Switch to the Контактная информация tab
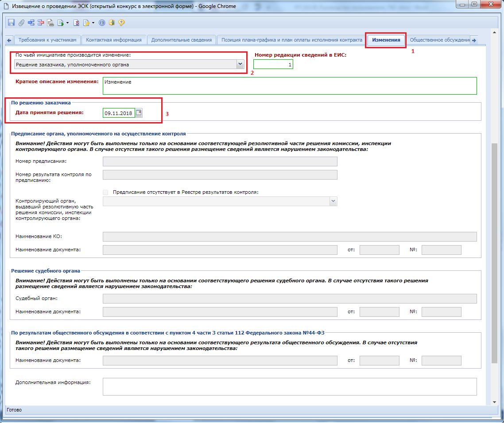The height and width of the screenshot is (423, 504). click(114, 40)
